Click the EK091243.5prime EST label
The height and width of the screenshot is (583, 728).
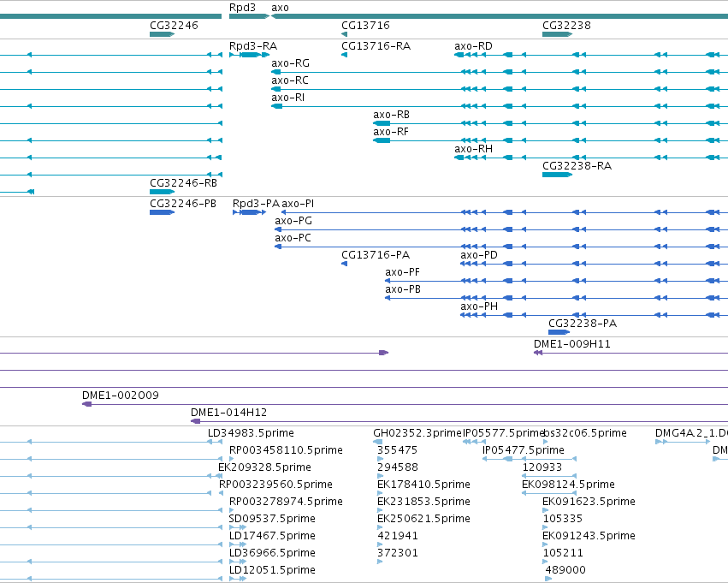589,536
